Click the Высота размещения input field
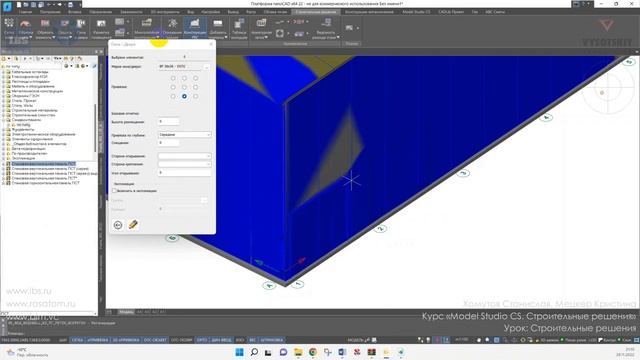Screen dimensions: 640x360 point(169,122)
